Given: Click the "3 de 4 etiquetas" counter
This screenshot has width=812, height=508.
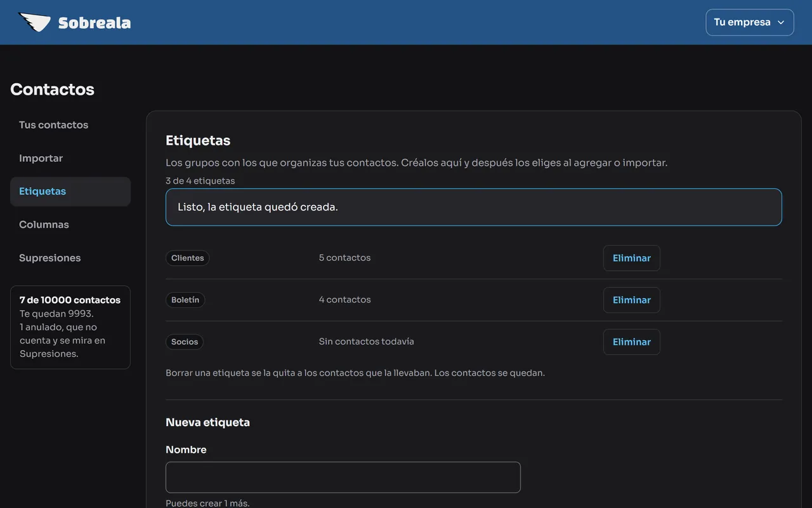Looking at the screenshot, I should coord(200,181).
